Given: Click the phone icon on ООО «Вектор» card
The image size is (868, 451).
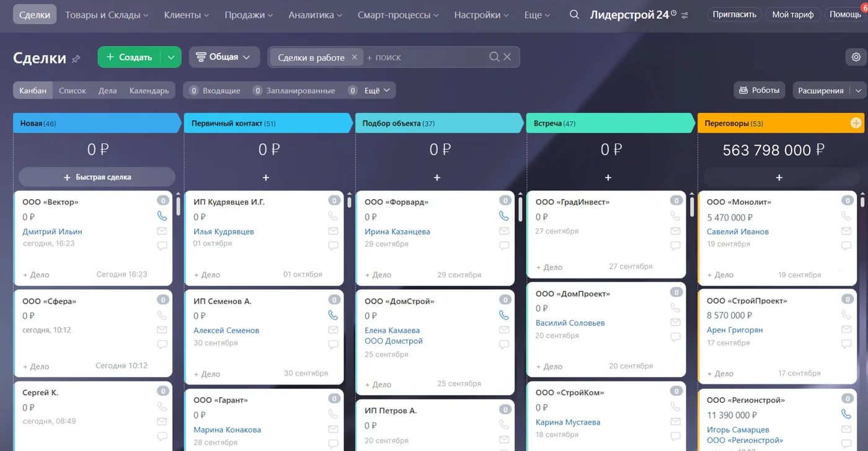Looking at the screenshot, I should click(x=162, y=217).
